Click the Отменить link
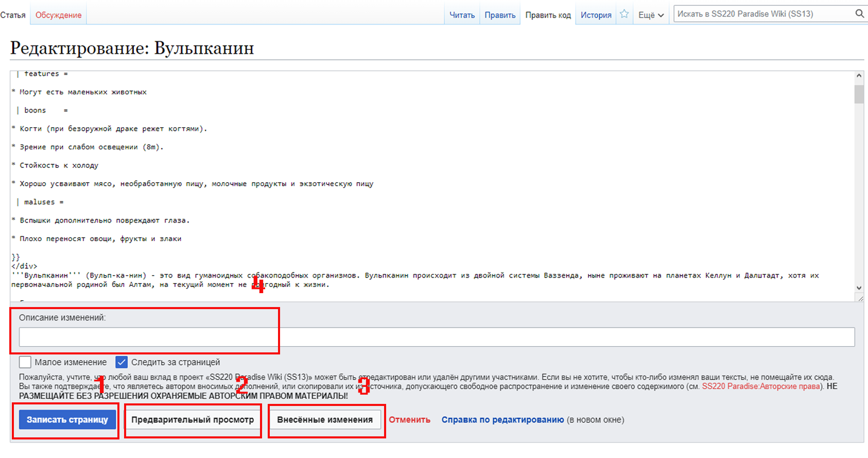 click(x=409, y=419)
